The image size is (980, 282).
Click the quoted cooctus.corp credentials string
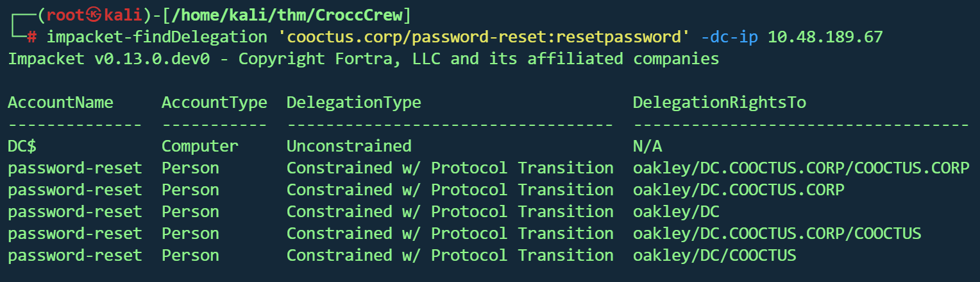coord(484,37)
